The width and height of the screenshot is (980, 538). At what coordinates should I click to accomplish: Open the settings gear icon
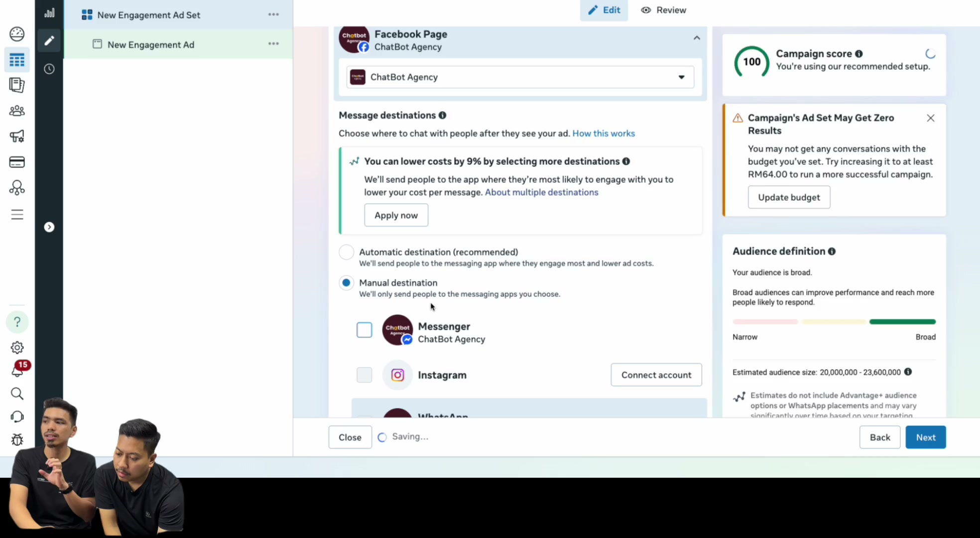tap(17, 347)
